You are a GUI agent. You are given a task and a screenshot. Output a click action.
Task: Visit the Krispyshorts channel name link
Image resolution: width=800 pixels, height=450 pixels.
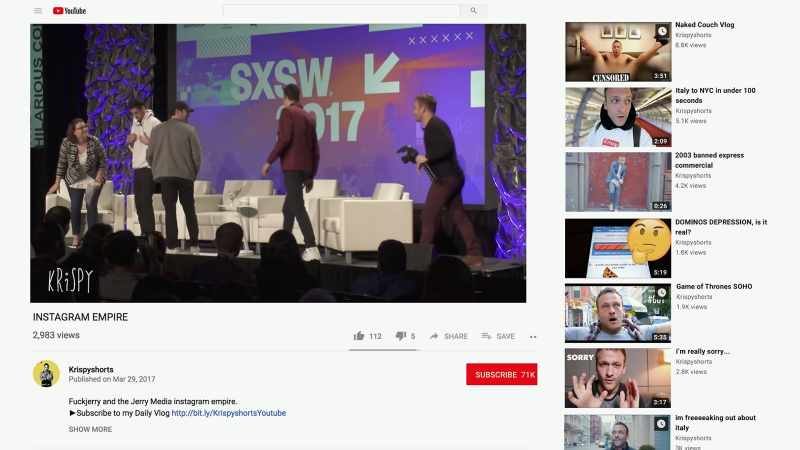pyautogui.click(x=91, y=369)
